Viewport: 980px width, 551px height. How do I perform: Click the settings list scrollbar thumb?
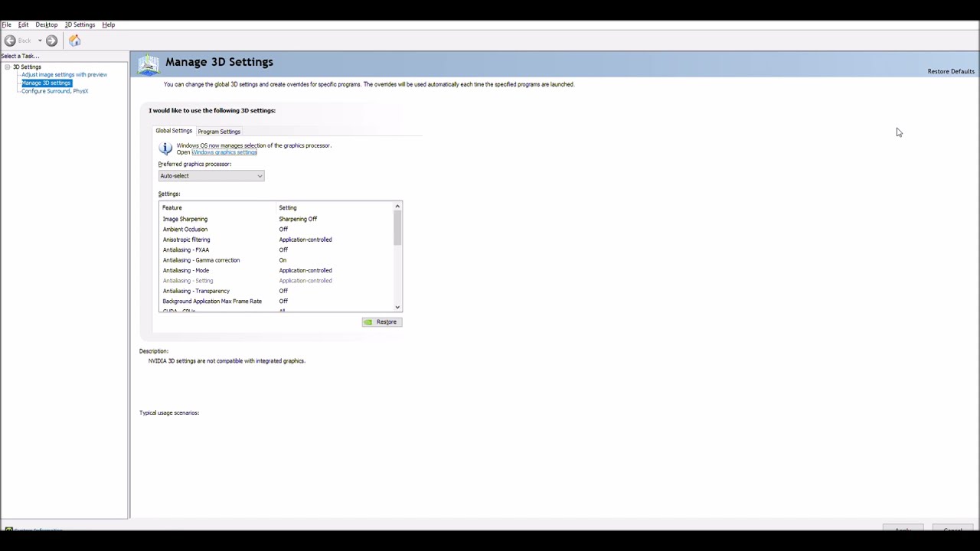pyautogui.click(x=397, y=228)
